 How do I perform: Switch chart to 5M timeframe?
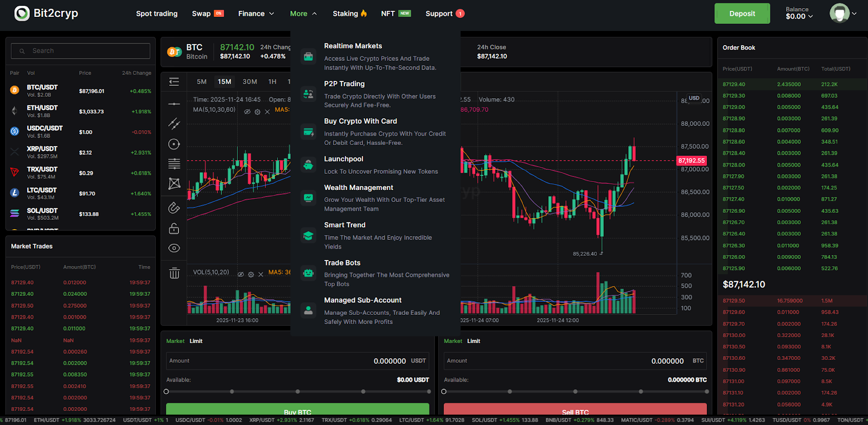202,81
